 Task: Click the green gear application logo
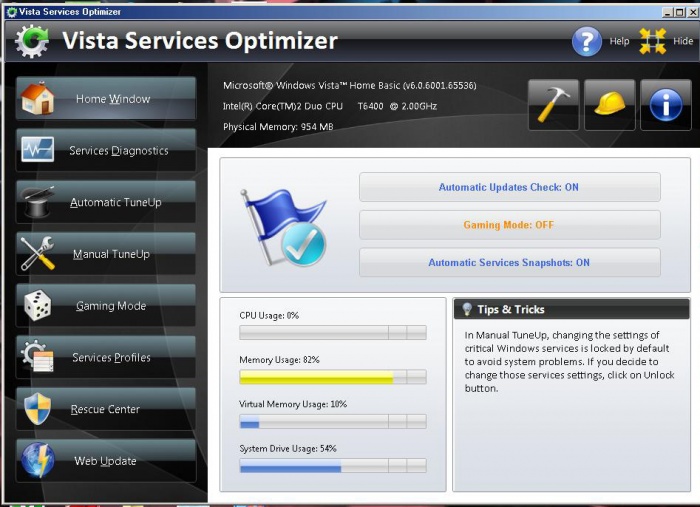(x=31, y=41)
